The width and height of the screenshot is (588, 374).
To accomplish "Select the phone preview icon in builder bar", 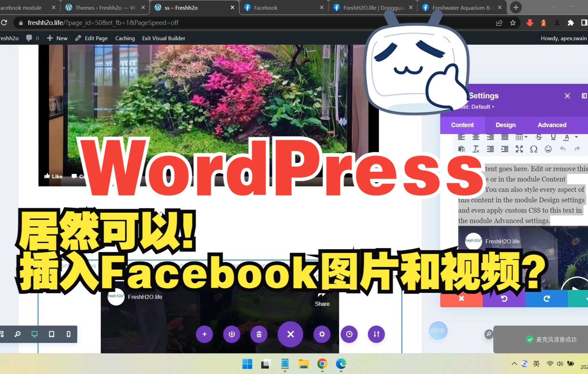I will [x=69, y=334].
